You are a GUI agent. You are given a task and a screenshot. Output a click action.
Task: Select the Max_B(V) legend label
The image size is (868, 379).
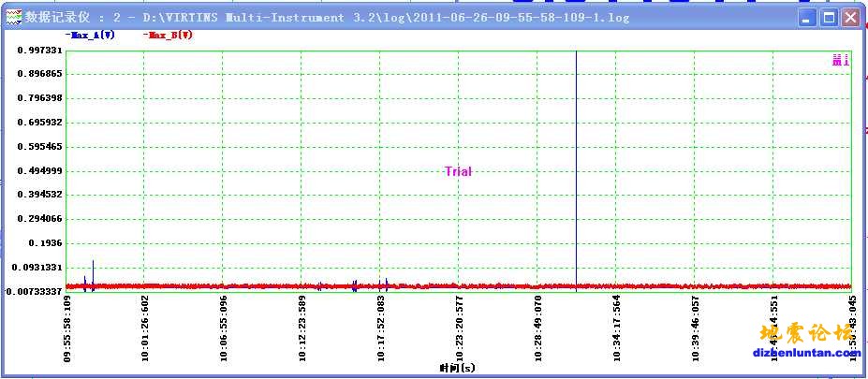point(169,36)
